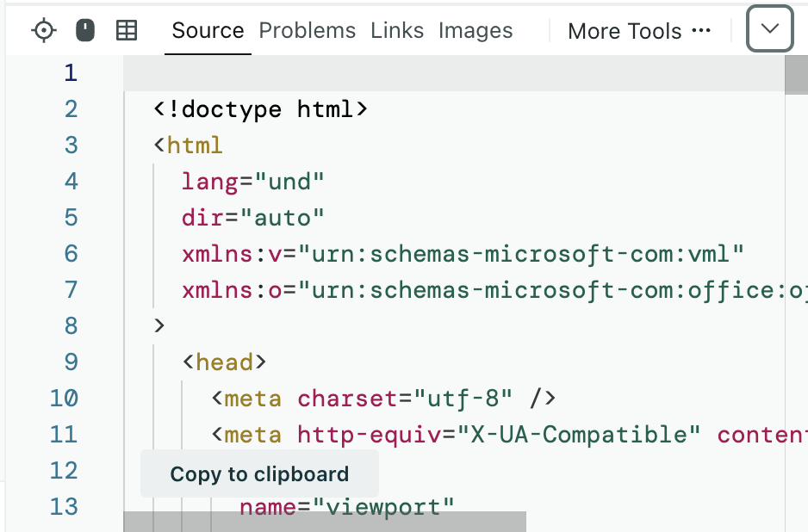The image size is (808, 532).
Task: Click the ellipsis next to More Tools
Action: tap(701, 31)
